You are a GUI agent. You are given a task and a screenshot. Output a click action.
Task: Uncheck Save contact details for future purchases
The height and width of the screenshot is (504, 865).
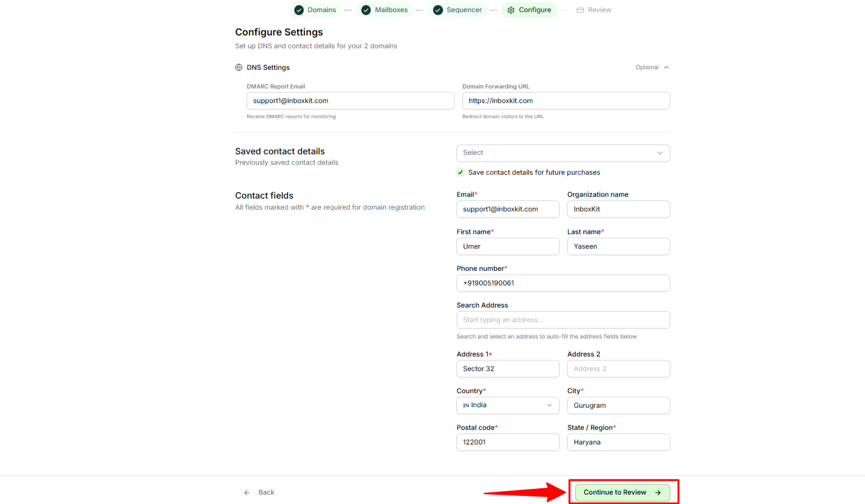click(x=460, y=172)
